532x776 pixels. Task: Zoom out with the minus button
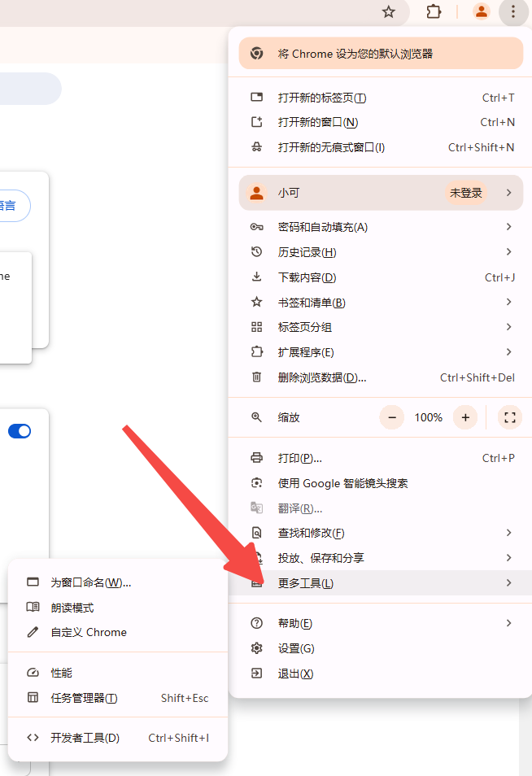[x=392, y=417]
